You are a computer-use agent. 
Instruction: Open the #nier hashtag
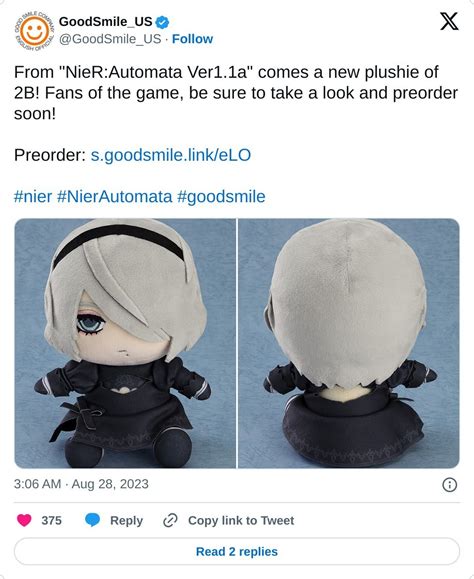(x=33, y=196)
